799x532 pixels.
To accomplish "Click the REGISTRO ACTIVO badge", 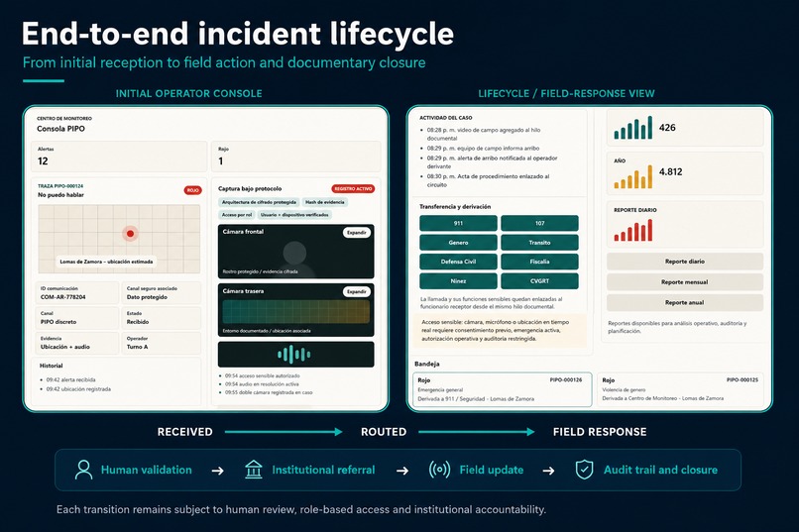I will [x=353, y=189].
